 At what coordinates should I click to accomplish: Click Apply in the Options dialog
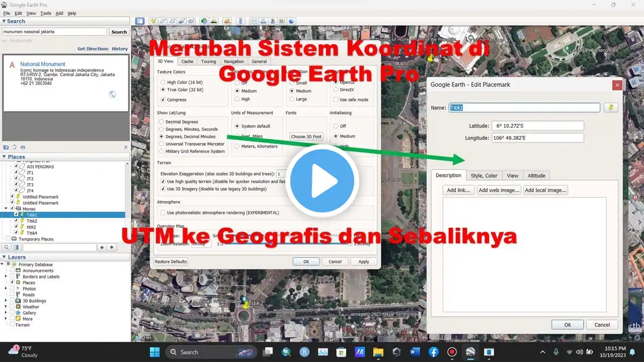pyautogui.click(x=364, y=261)
